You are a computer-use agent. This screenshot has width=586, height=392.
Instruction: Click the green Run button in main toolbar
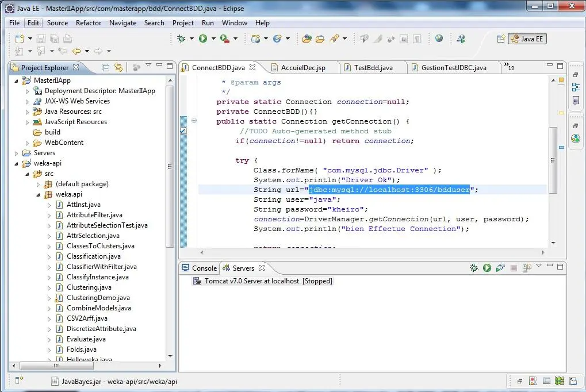[202, 39]
